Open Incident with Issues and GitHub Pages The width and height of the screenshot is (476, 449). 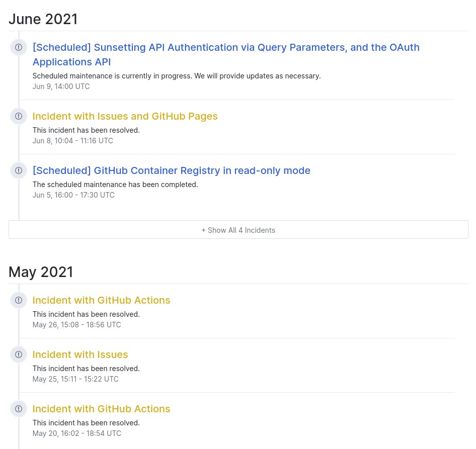pos(125,116)
